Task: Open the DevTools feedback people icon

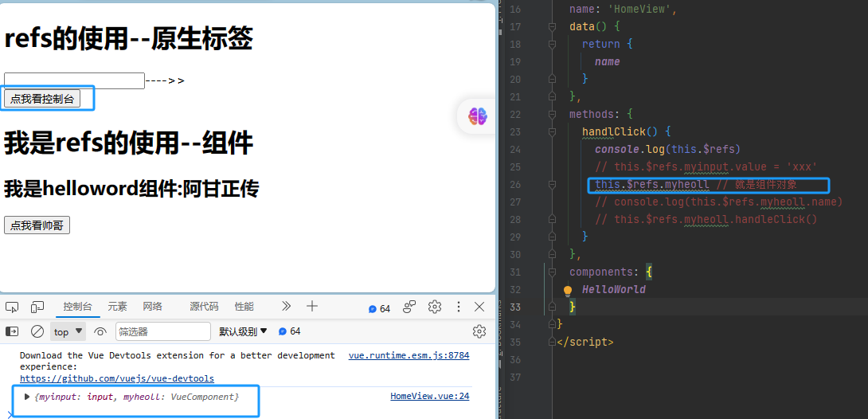Action: 409,307
